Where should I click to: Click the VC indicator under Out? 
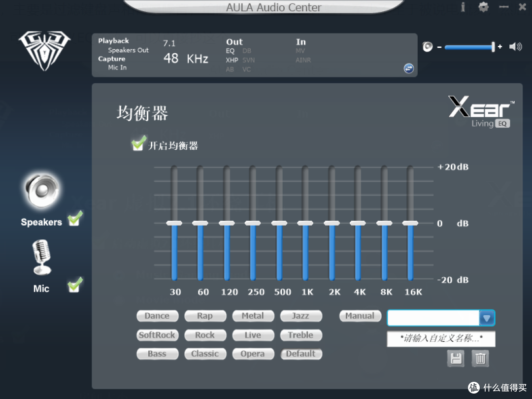tap(246, 69)
